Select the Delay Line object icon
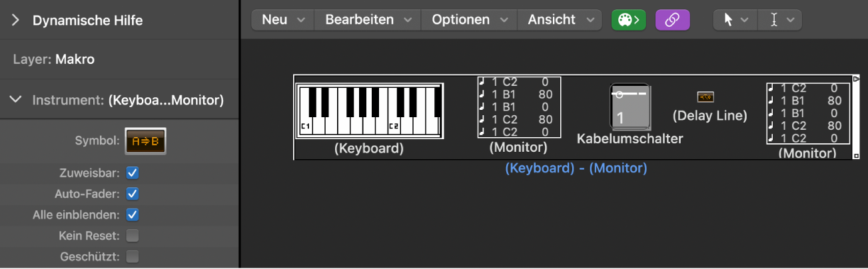Viewport: 868px width, 269px height. coord(705,97)
